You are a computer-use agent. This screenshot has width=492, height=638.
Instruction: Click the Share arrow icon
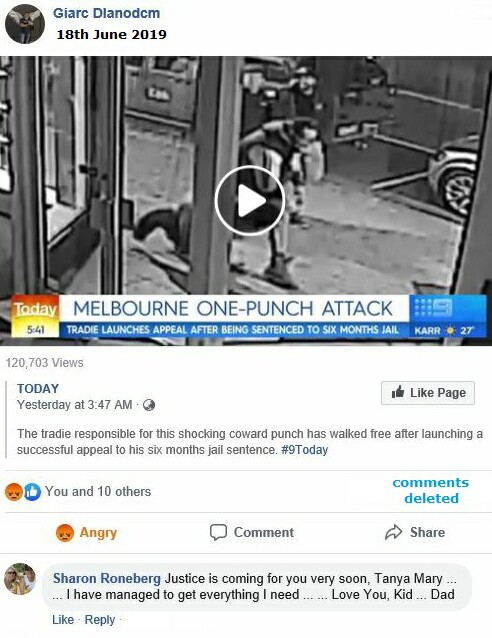(394, 532)
